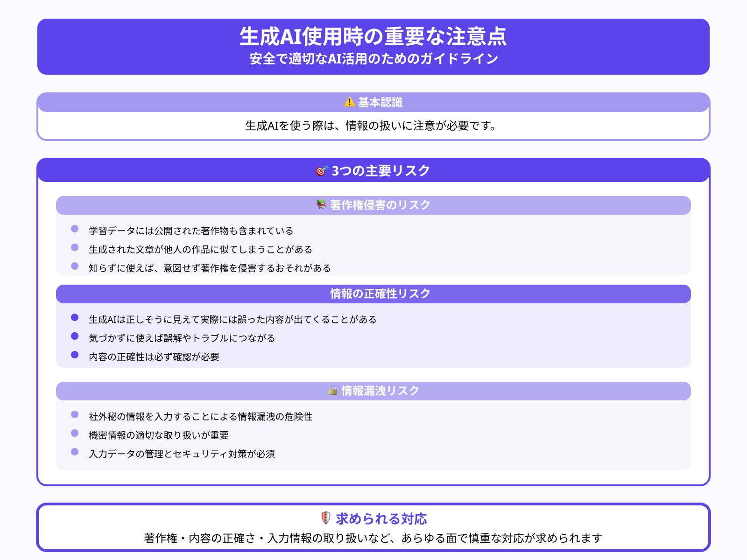Click the books icon beside 著作権侵害のリスク

321,204
